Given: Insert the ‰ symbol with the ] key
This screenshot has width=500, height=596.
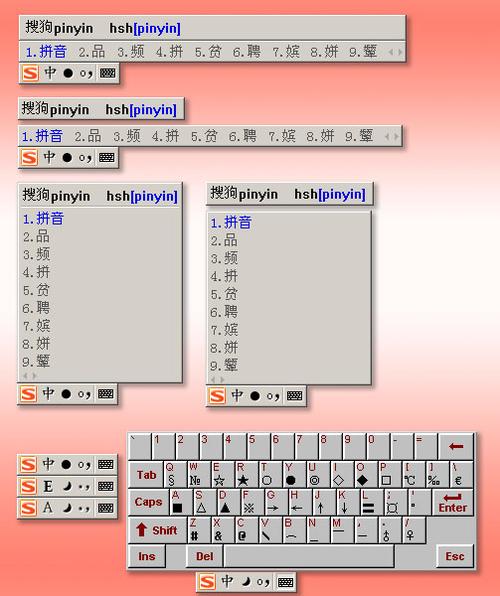Looking at the screenshot, I should (x=437, y=474).
